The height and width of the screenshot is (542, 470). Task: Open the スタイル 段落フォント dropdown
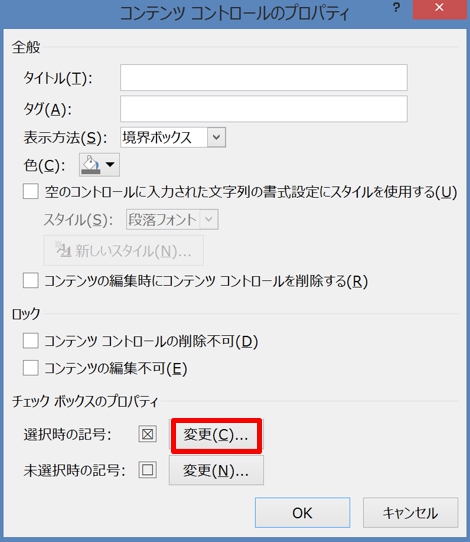click(x=172, y=219)
